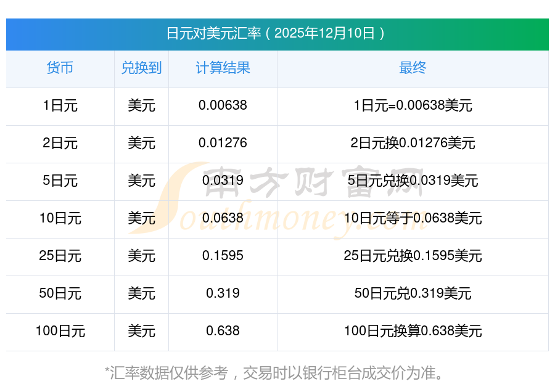Select the '最终' column header

413,68
